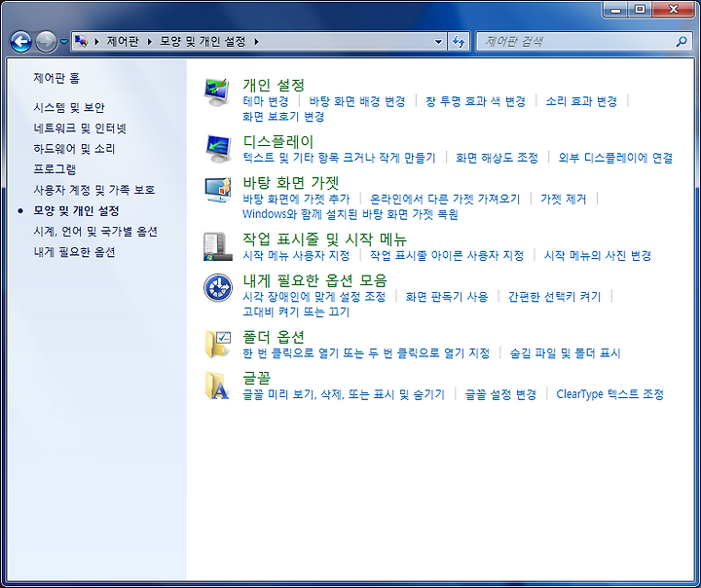This screenshot has width=701, height=588.
Task: Expand the root breadcrumb arrow before 제어판
Action: pyautogui.click(x=96, y=42)
